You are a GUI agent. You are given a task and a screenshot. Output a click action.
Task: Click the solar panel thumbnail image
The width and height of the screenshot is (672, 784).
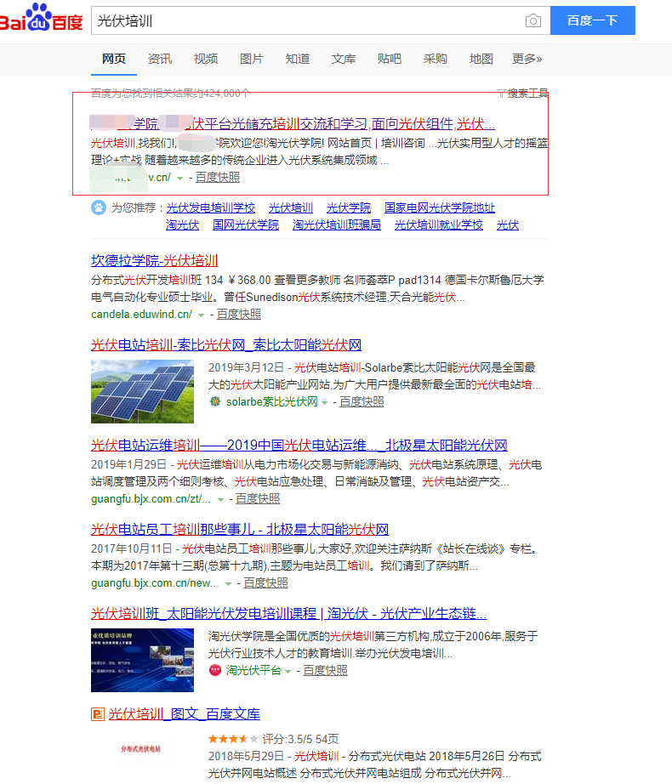(143, 391)
